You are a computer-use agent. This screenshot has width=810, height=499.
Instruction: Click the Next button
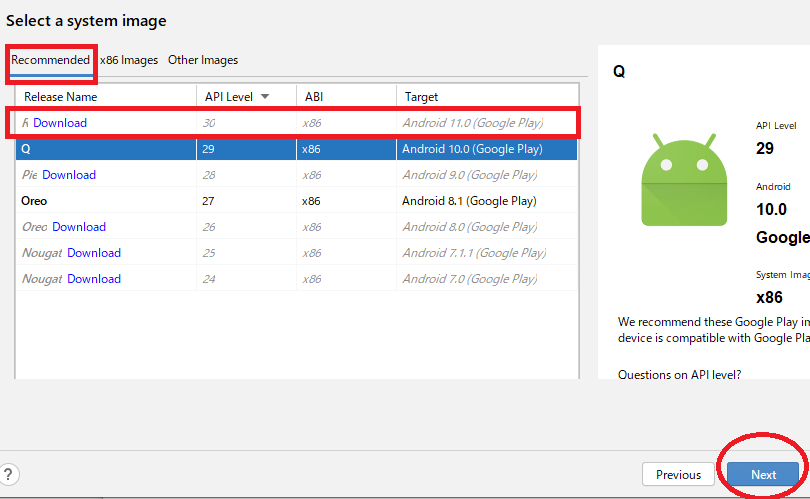coord(763,474)
